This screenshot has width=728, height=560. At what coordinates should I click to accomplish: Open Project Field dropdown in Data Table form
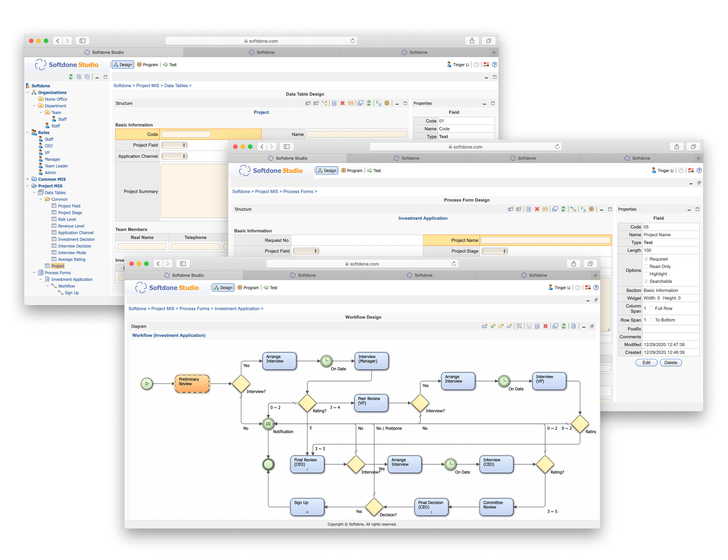tap(174, 145)
